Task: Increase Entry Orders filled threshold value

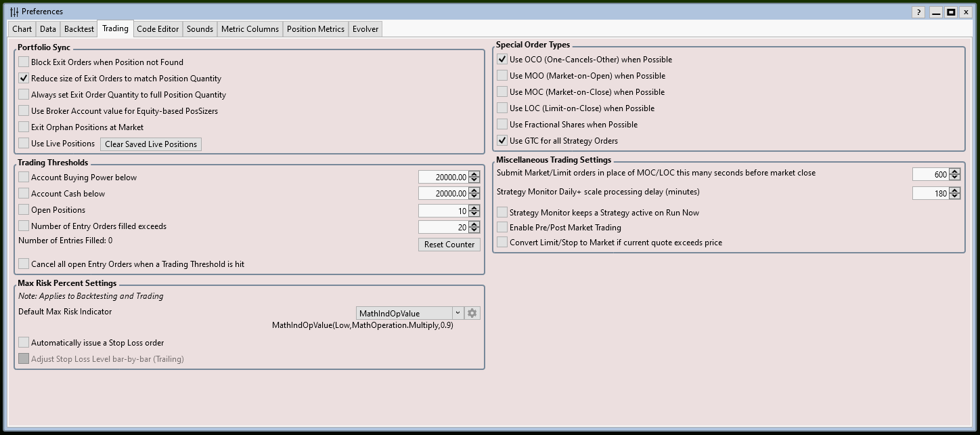Action: click(x=474, y=224)
